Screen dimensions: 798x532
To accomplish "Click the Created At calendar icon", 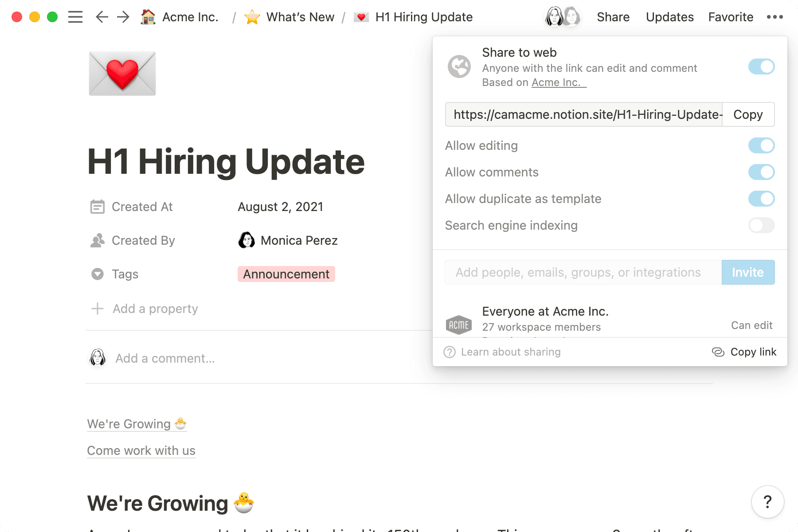I will (x=97, y=206).
